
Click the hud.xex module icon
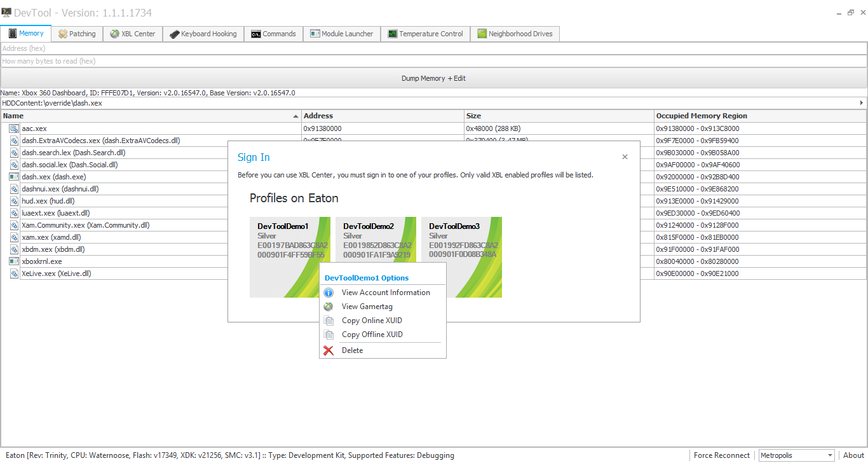[14, 201]
